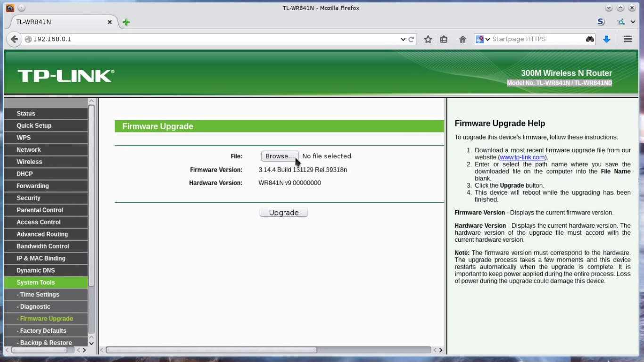Click the extension icon beside tab list arrow
644x362 pixels.
(x=621, y=22)
